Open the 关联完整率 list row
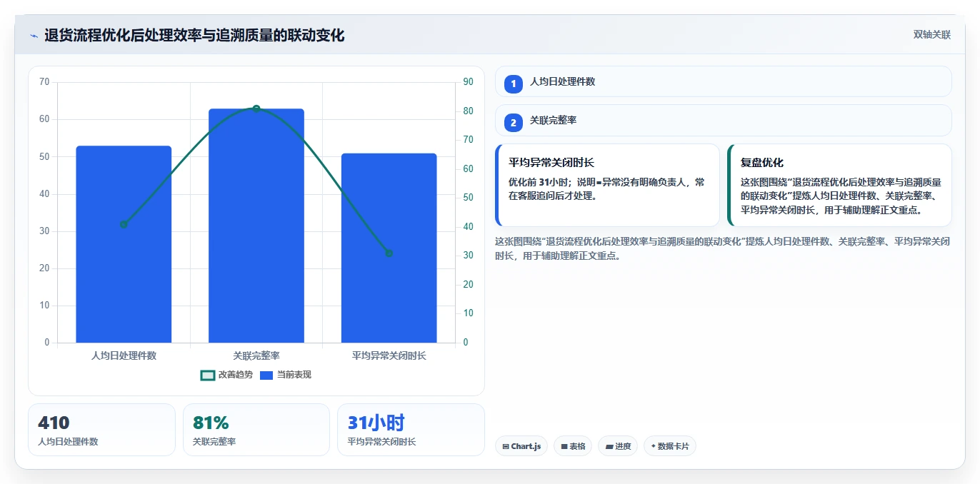980x484 pixels. pos(723,120)
